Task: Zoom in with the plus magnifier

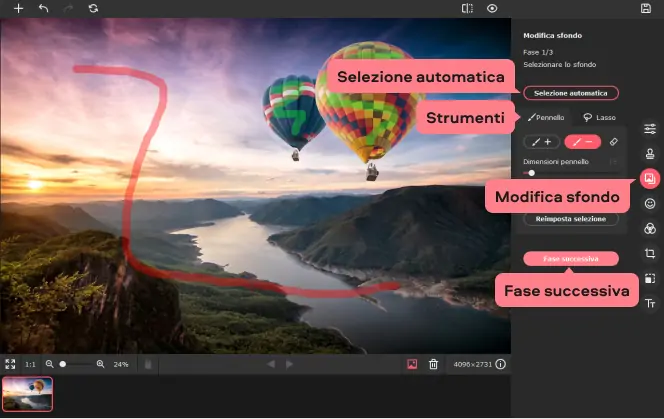Action: [100, 364]
